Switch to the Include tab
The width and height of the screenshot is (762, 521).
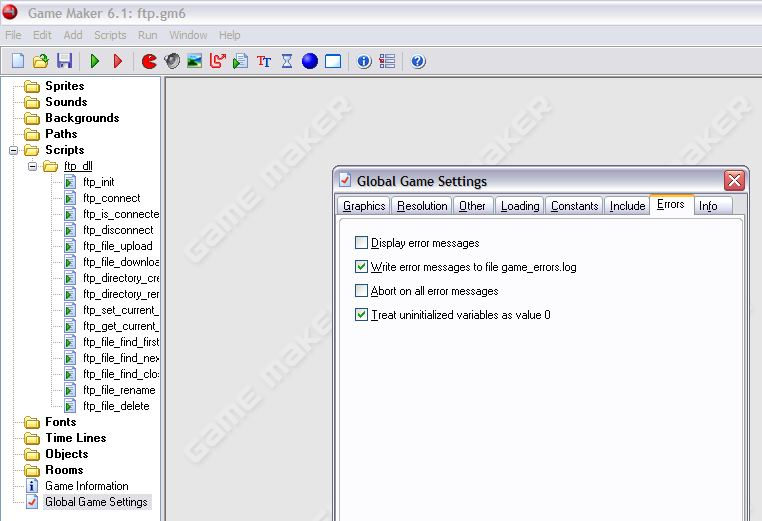(627, 206)
